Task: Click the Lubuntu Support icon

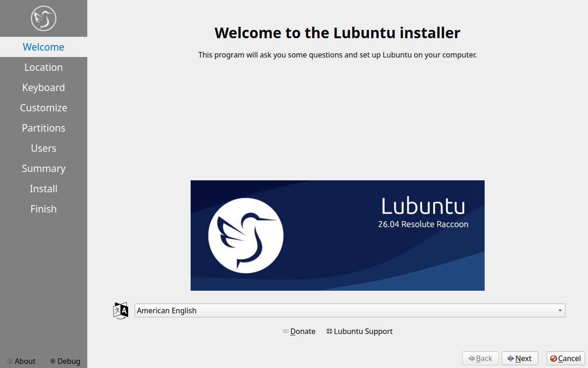Action: 329,331
